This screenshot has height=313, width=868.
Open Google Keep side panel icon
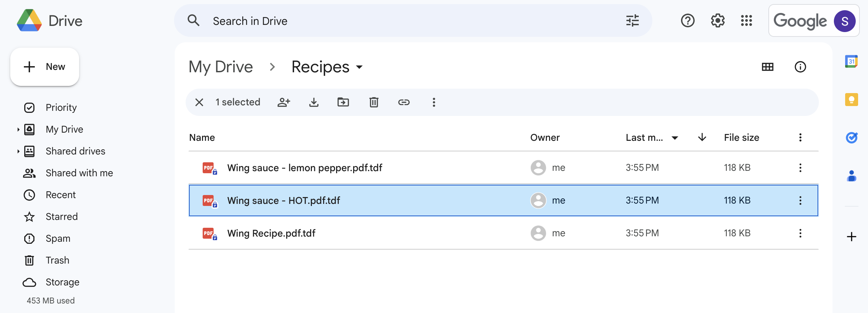tap(852, 100)
